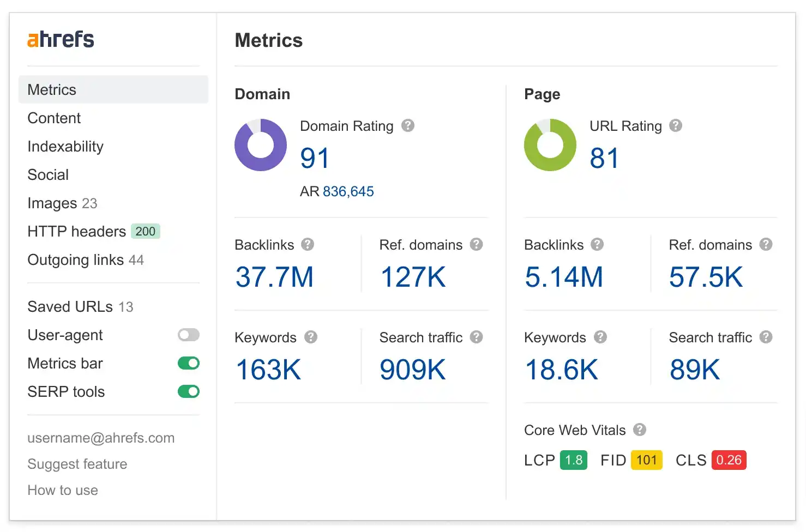Click the Core Web Vitals label
Screen dimensions: 806x532
tap(575, 430)
